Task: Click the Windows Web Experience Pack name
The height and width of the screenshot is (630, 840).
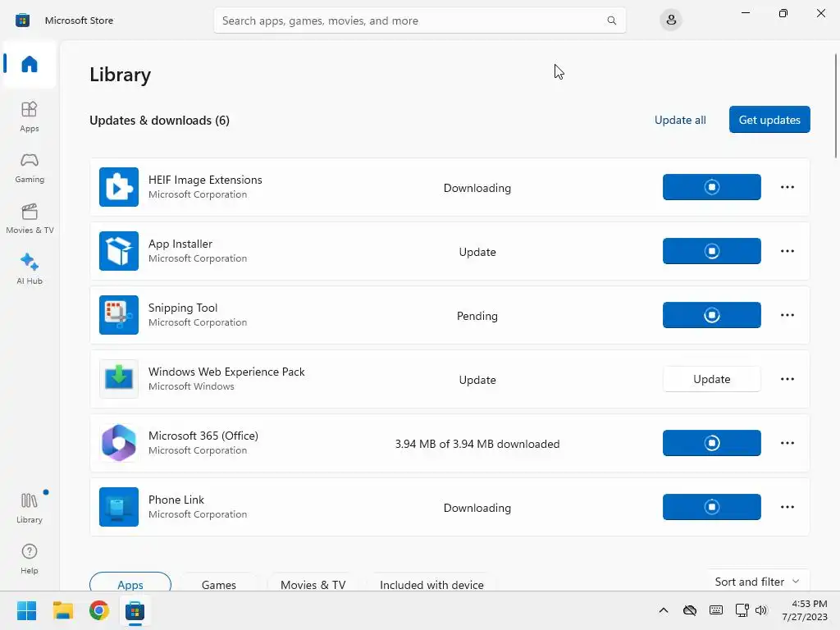Action: tap(226, 372)
